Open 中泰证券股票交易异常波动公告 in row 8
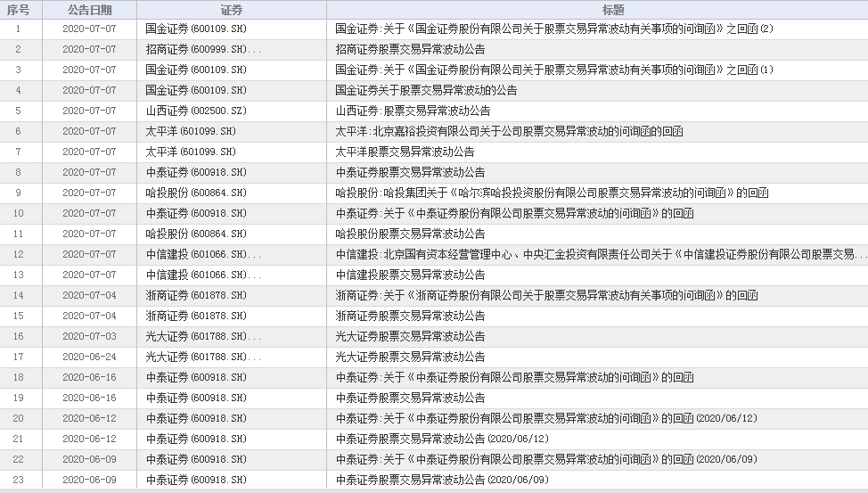868x493 pixels. (x=410, y=172)
